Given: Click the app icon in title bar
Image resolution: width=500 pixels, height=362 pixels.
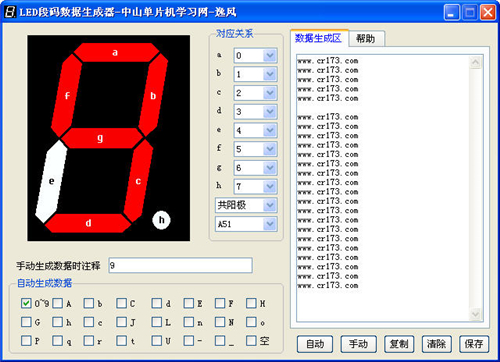Looking at the screenshot, I should tap(9, 12).
